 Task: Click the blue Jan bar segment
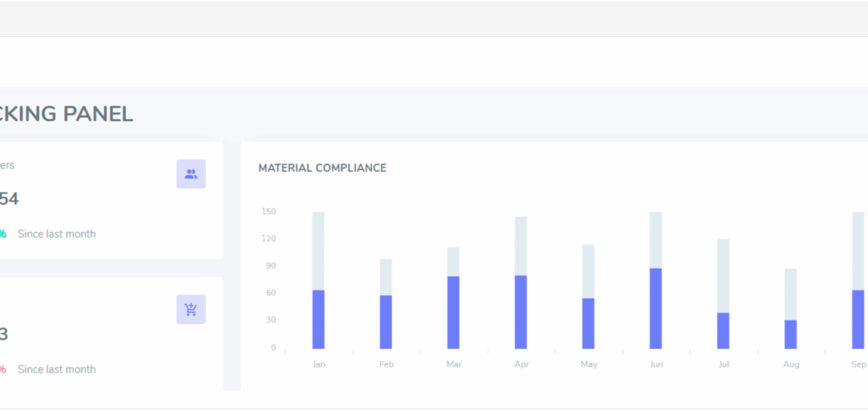(319, 319)
